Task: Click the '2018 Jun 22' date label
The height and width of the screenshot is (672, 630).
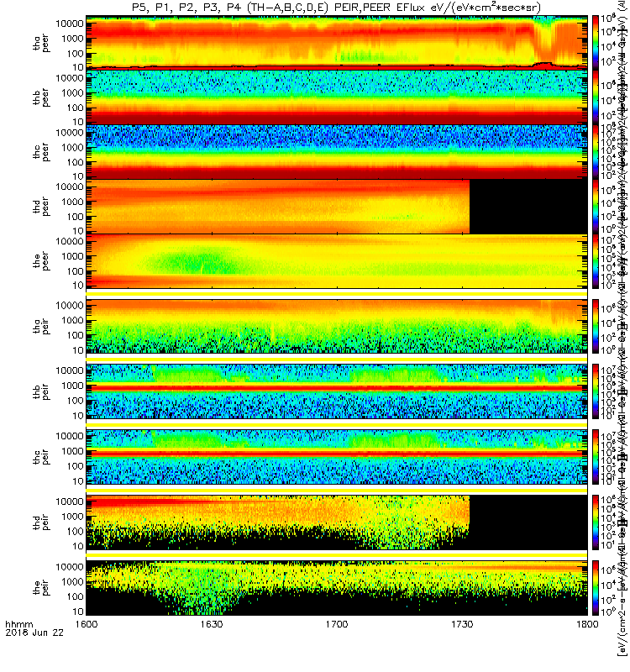Action: 34,633
